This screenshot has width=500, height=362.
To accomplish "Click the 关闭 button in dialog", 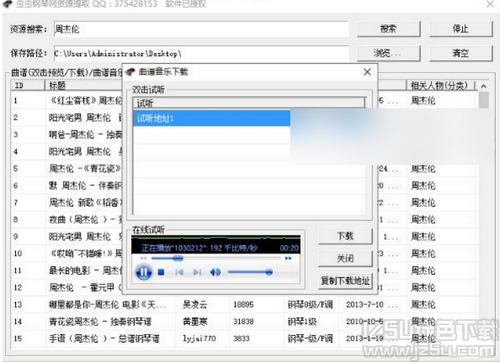I will click(345, 258).
